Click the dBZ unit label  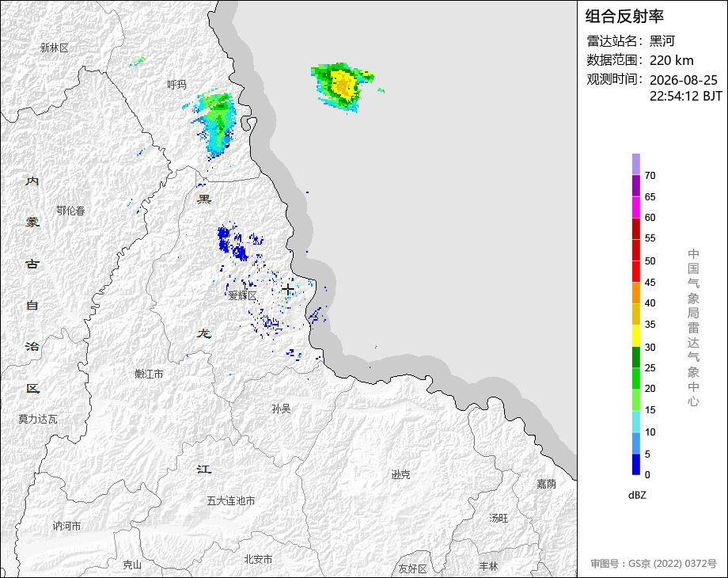[637, 496]
